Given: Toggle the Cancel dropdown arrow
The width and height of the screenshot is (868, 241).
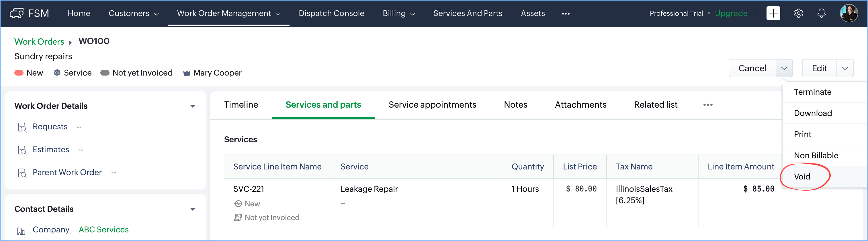Looking at the screenshot, I should click(784, 68).
